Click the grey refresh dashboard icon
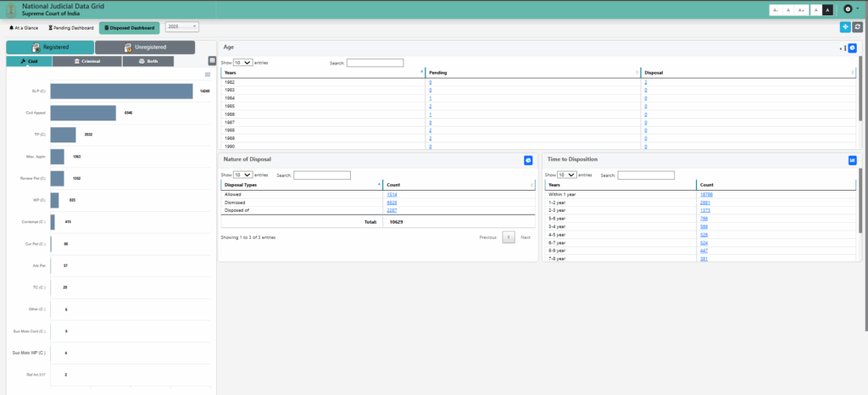This screenshot has height=395, width=868. (x=858, y=26)
